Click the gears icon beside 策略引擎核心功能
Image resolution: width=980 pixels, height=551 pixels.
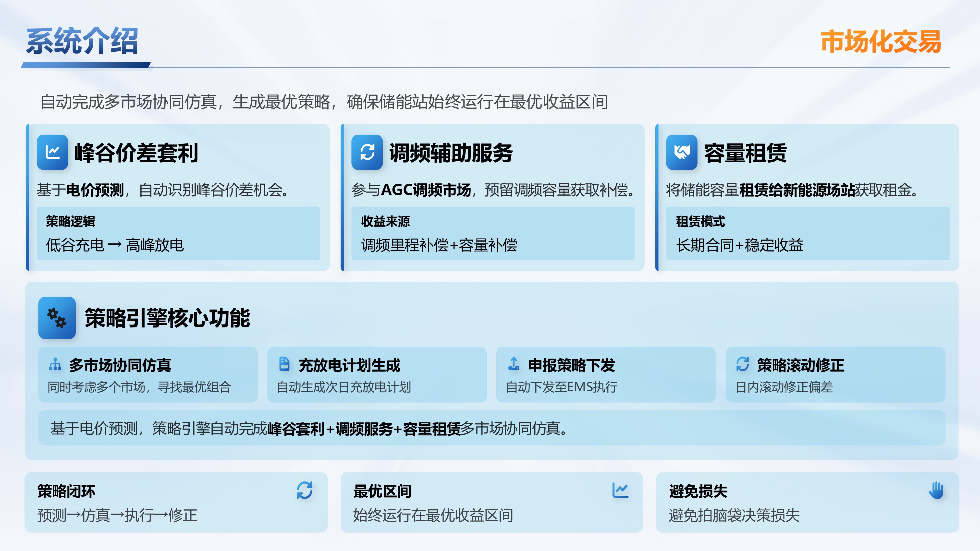(x=57, y=318)
